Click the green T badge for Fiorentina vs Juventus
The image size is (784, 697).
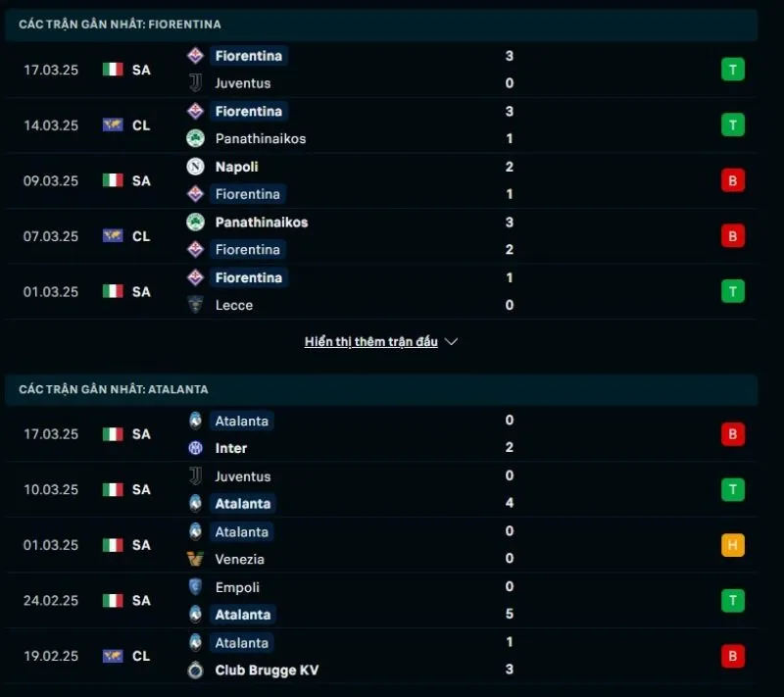coord(732,69)
